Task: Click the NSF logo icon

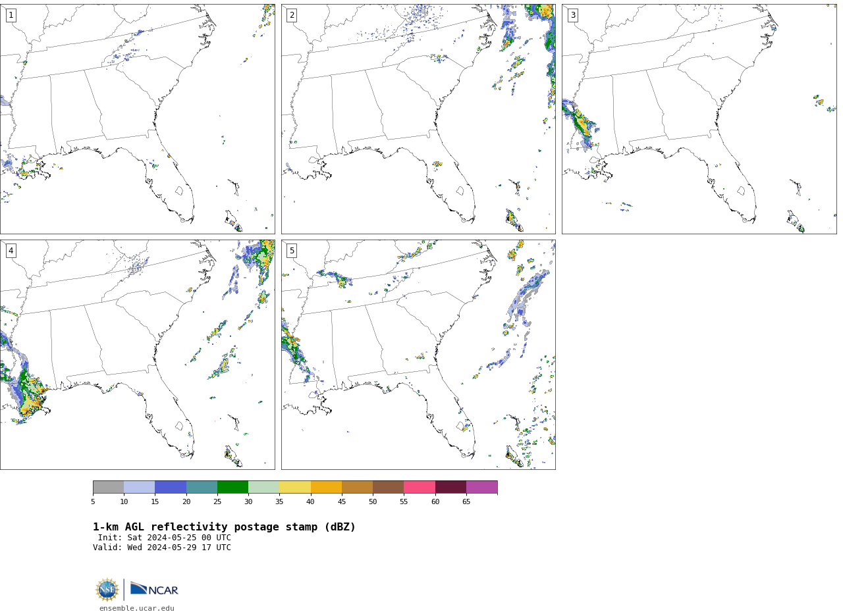Action: pyautogui.click(x=107, y=590)
